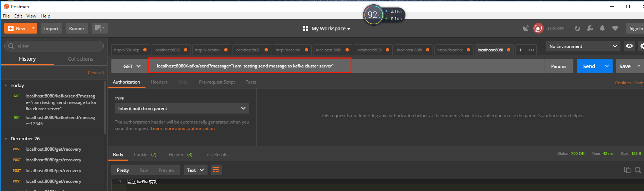Collapse the December 26 history group
644x191 pixels.
[x=6, y=139]
